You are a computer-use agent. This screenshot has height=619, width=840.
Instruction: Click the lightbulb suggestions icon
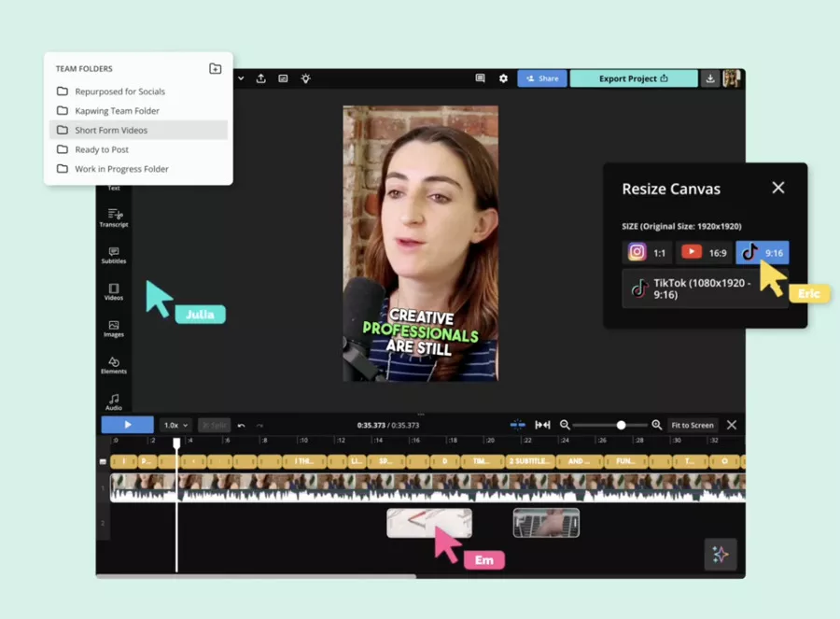pos(305,79)
